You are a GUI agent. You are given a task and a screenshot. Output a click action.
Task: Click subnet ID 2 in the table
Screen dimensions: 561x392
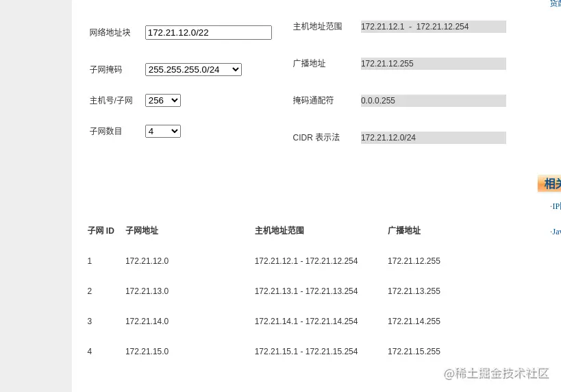[x=90, y=291]
